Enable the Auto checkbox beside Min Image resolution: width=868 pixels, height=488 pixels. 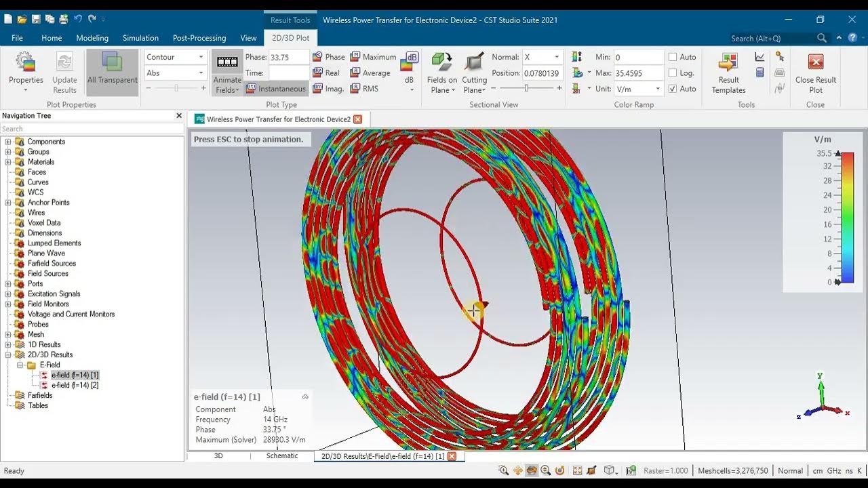coord(673,57)
